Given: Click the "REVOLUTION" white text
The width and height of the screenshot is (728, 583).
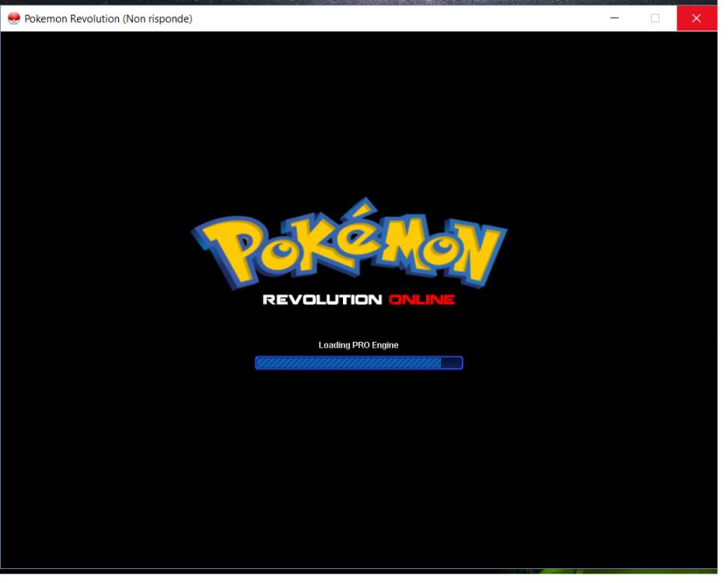Looking at the screenshot, I should (x=322, y=300).
